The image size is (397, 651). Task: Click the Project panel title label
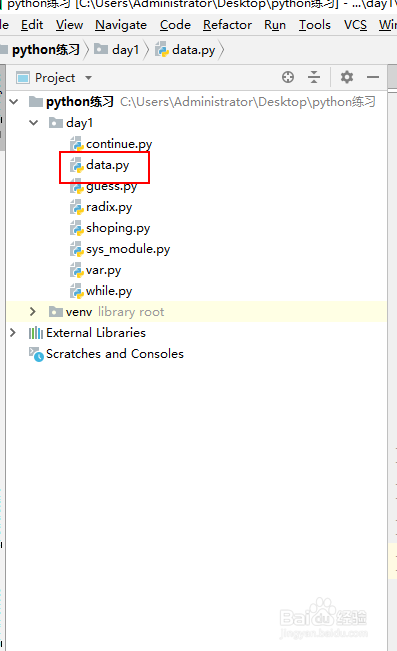(x=55, y=78)
